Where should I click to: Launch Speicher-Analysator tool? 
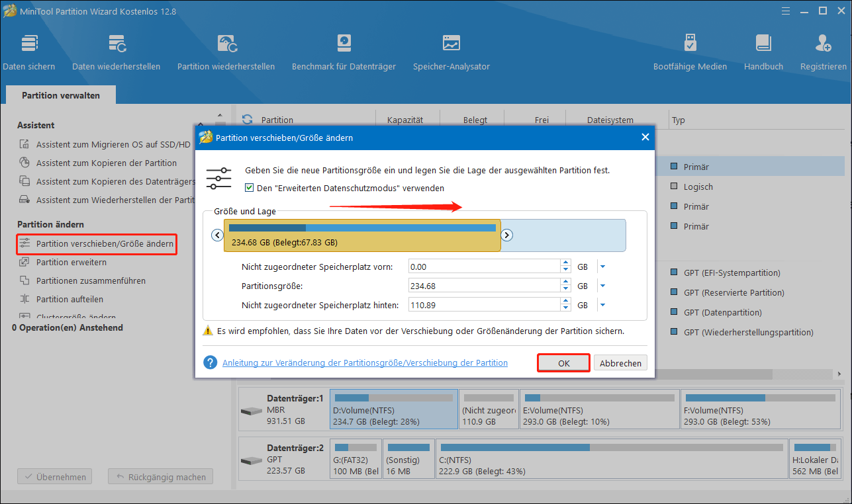point(451,52)
